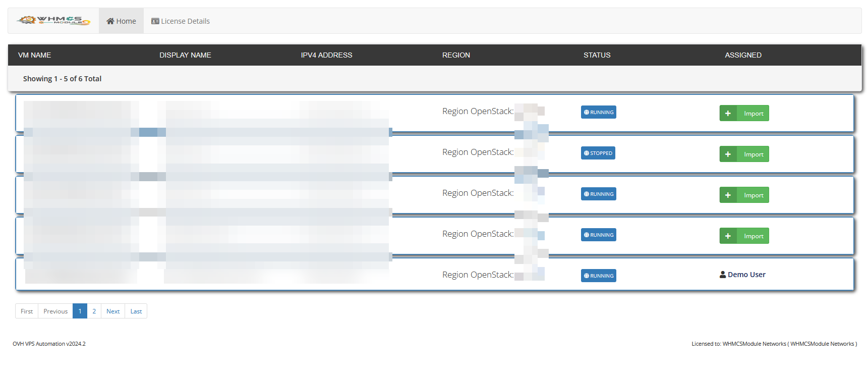Select page 1 in pagination

tap(80, 311)
